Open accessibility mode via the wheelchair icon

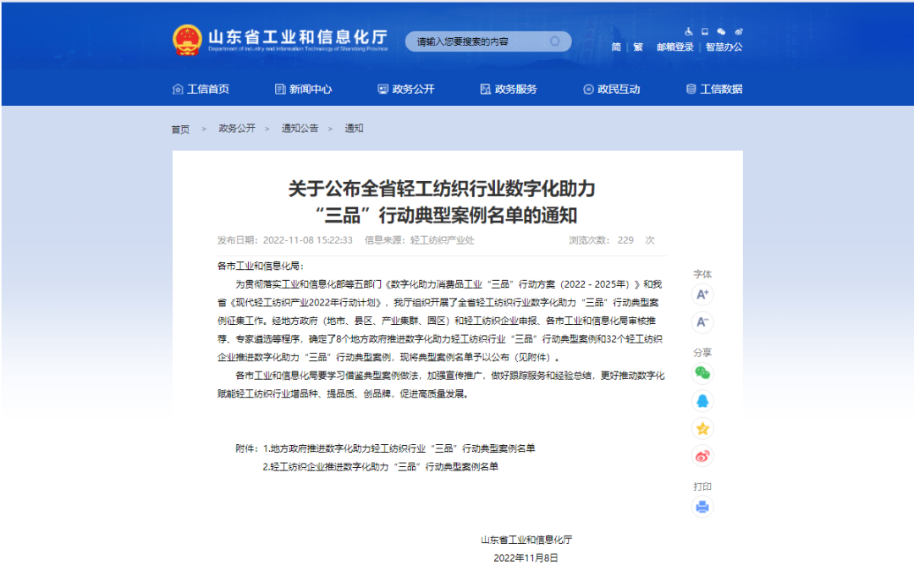point(689,32)
